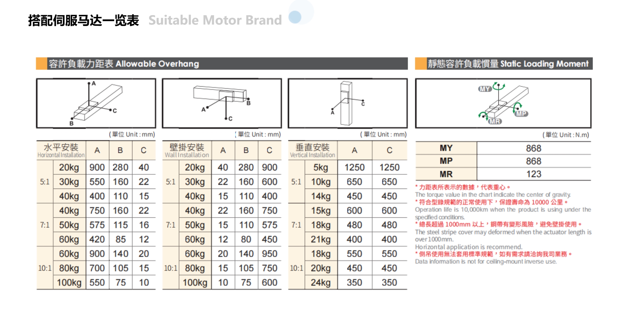Click the red note '力距表所表示的數據，代表重心'
This screenshot has height=326, width=644.
tap(463, 187)
